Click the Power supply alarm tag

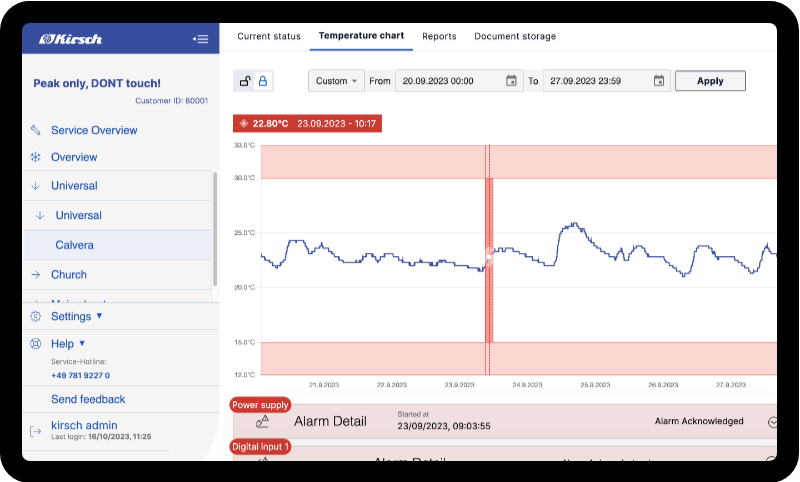tap(260, 405)
